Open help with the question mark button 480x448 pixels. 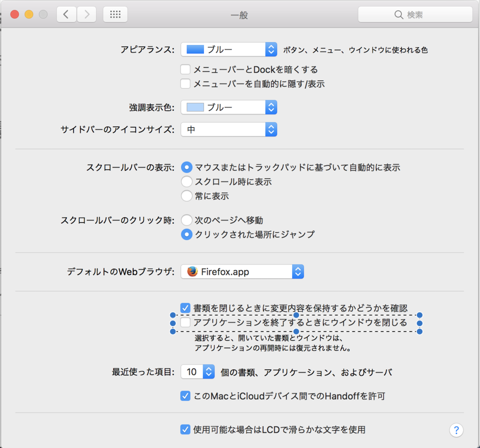[x=456, y=430]
